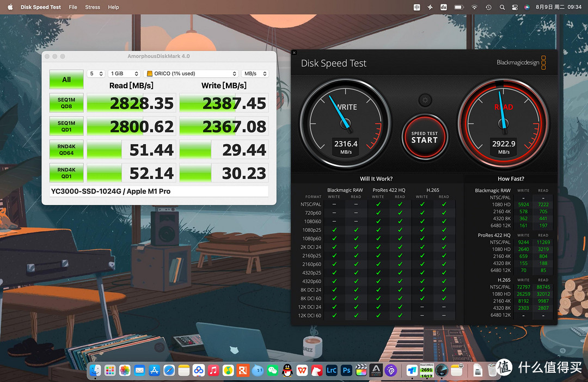
Task: Click the Chinese input method icon
Action: click(416, 7)
